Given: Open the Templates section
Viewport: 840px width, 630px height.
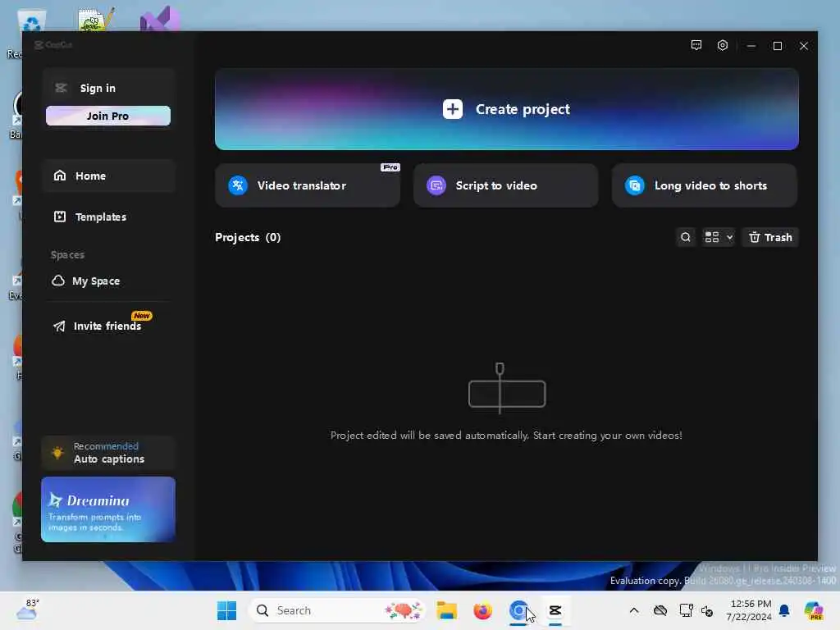Looking at the screenshot, I should 108,217.
